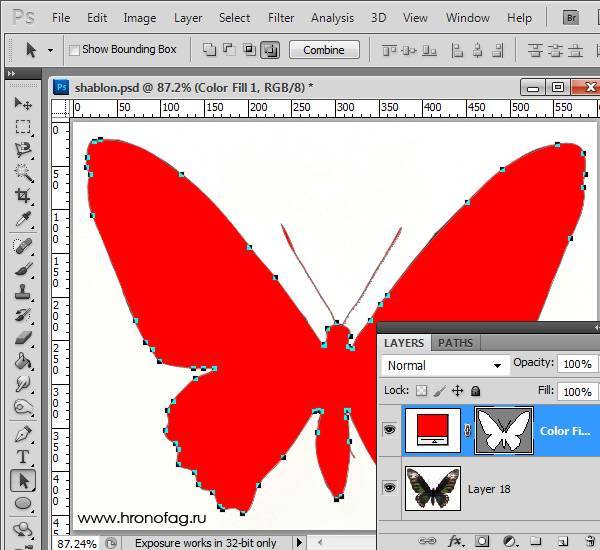
Task: Select the Healing Brush tool
Action: (23, 246)
